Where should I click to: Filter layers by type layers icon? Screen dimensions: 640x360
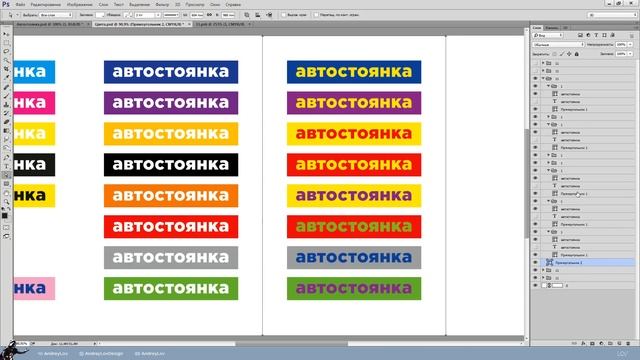coord(596,36)
